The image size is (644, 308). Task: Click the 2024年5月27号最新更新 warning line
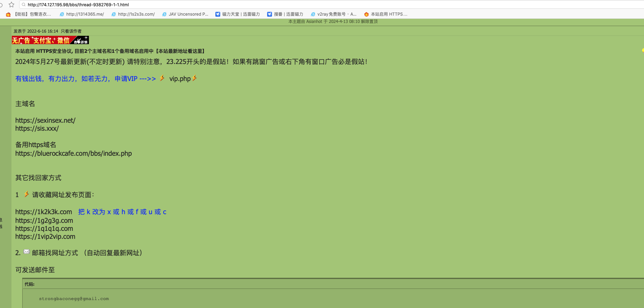[191, 62]
